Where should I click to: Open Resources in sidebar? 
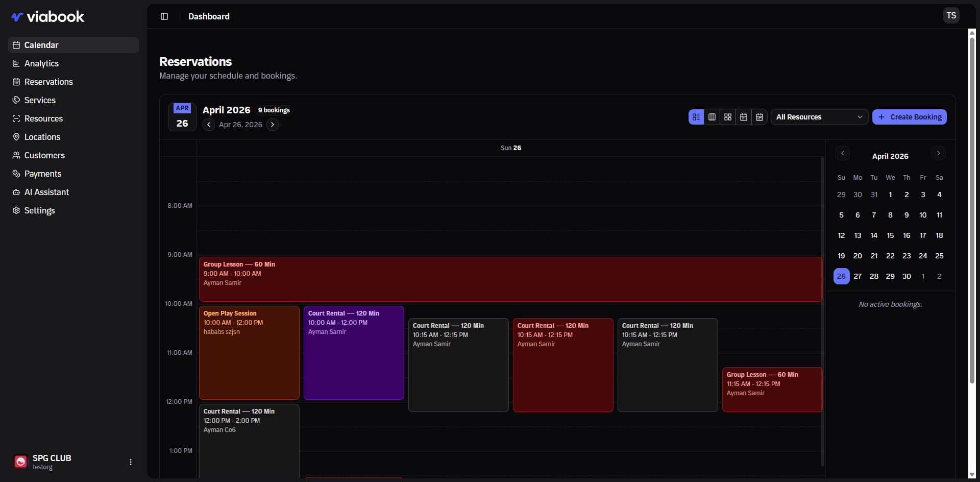pos(73,118)
